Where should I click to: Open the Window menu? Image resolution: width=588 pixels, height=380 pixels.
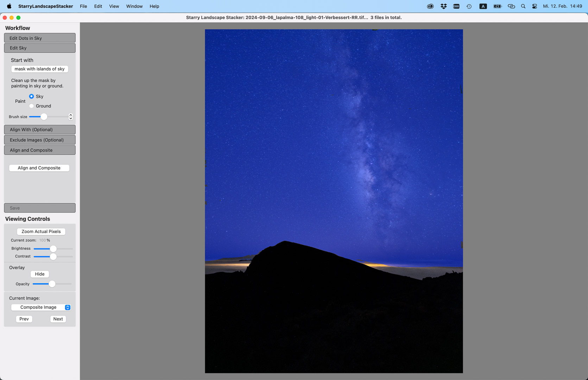click(134, 6)
